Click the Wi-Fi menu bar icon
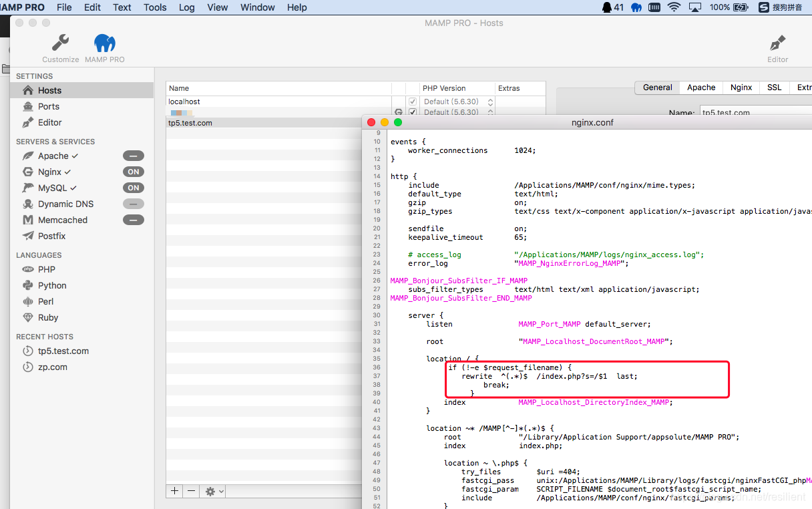Screen dimensions: 812x509 coord(674,7)
